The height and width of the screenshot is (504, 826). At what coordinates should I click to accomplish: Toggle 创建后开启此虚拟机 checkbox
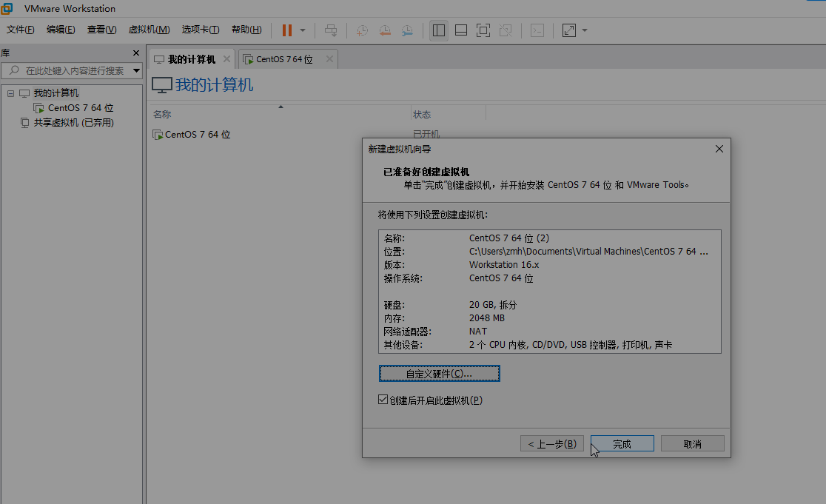click(383, 400)
